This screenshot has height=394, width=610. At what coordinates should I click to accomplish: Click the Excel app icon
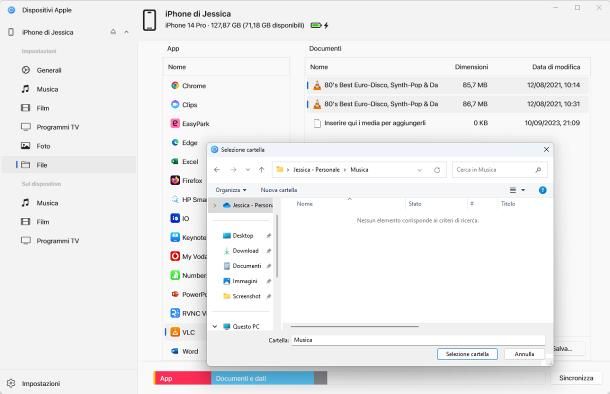tap(175, 161)
